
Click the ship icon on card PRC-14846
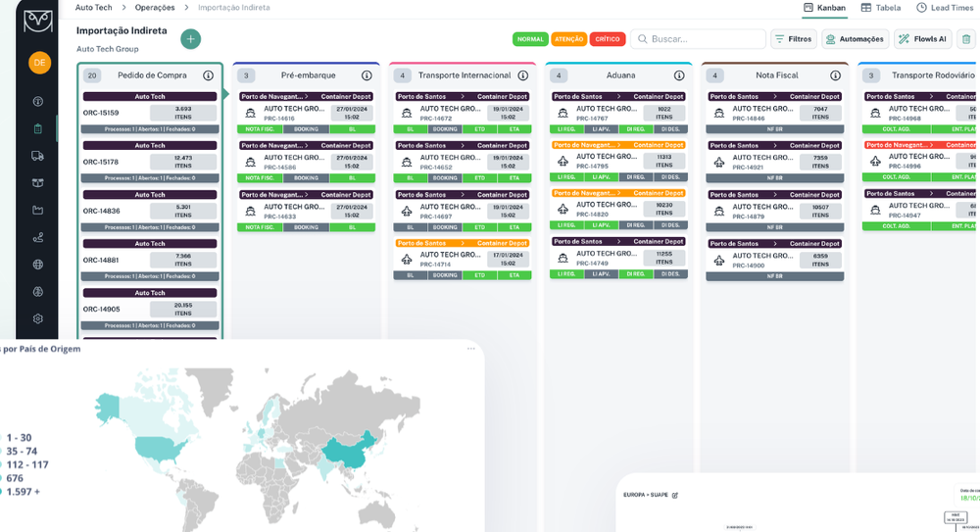[719, 113]
